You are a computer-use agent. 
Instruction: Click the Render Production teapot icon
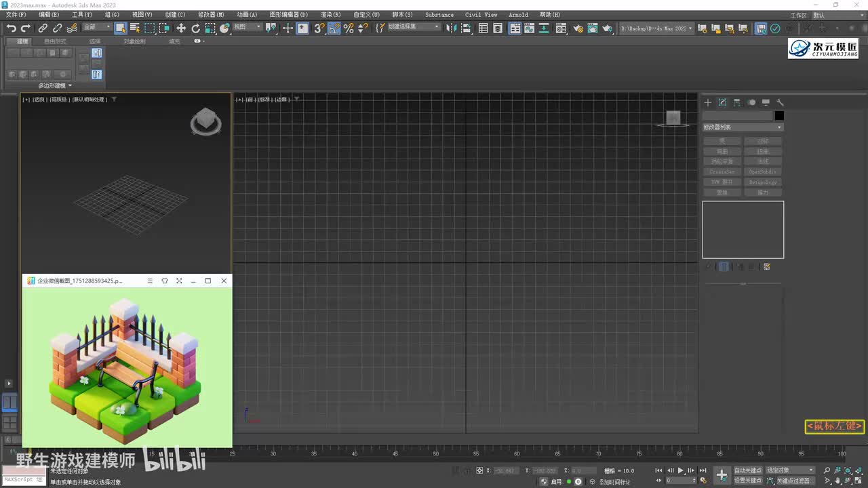click(x=607, y=28)
